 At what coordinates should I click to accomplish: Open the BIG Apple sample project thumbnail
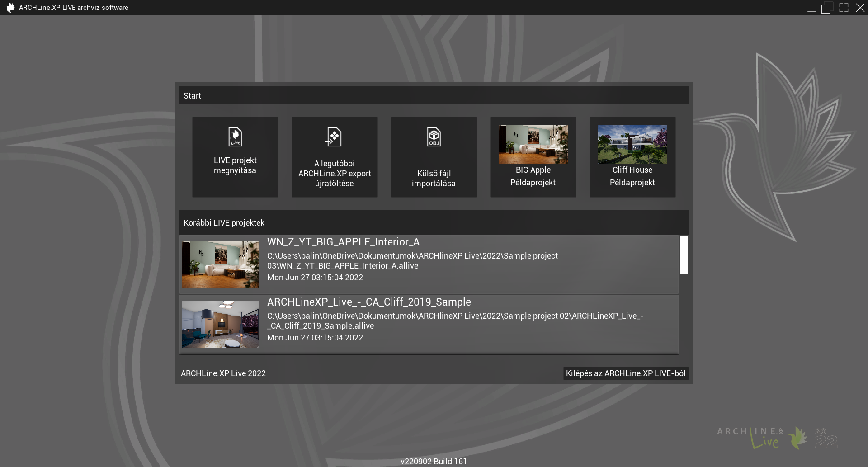(533, 144)
